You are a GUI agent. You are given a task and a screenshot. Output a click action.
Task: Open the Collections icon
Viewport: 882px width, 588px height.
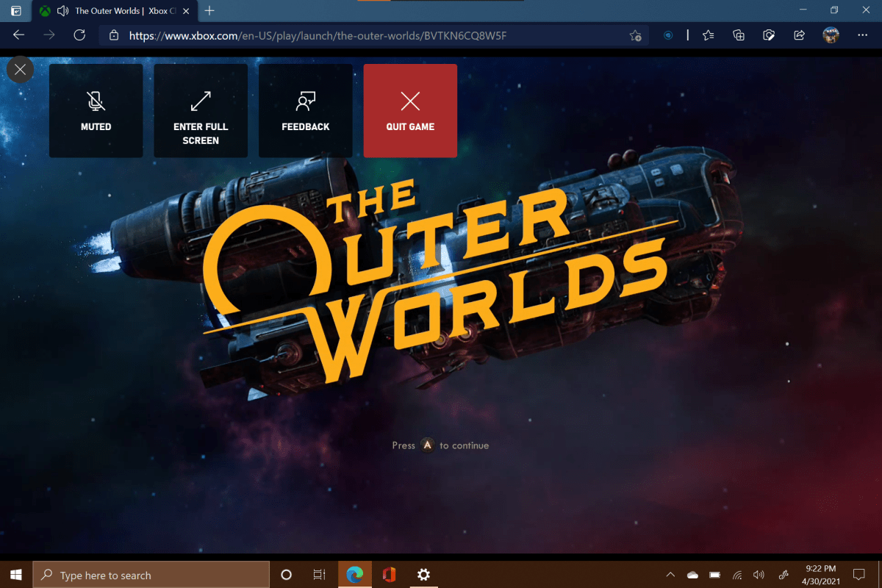click(739, 35)
